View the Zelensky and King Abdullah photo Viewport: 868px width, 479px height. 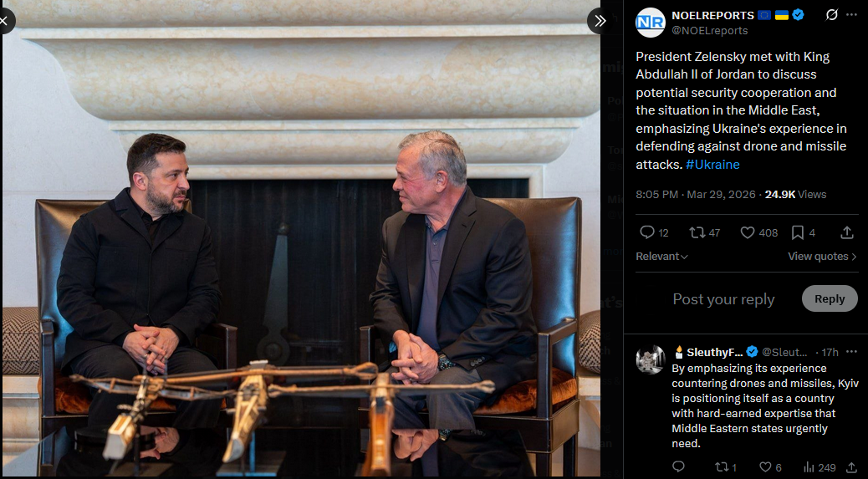click(301, 238)
